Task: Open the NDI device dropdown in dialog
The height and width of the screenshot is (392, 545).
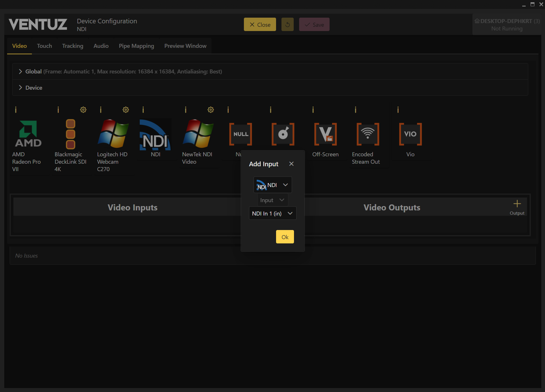Action: (272, 185)
